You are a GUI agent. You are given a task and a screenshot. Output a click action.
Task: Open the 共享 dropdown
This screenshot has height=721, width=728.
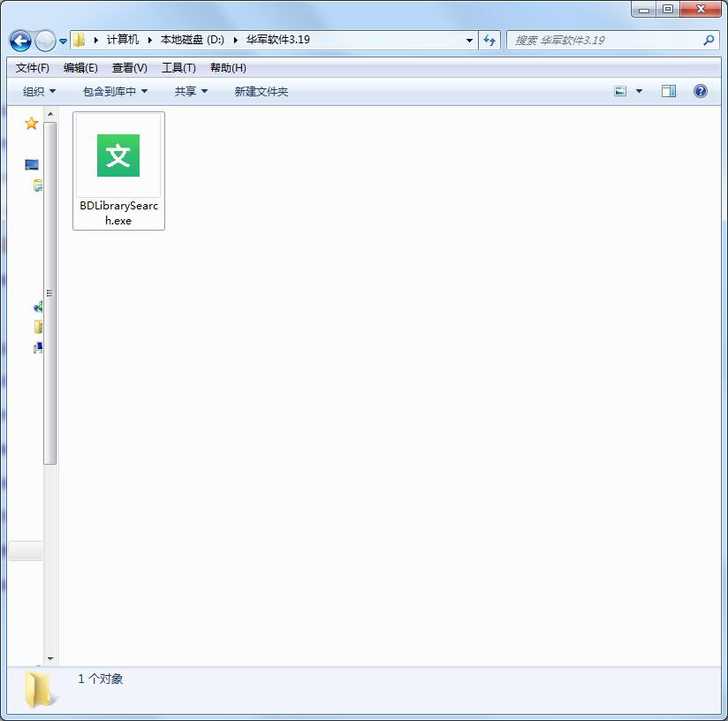(191, 91)
